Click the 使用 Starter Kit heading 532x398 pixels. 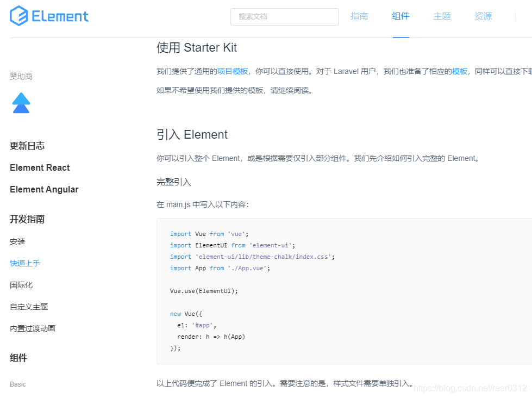pos(197,47)
